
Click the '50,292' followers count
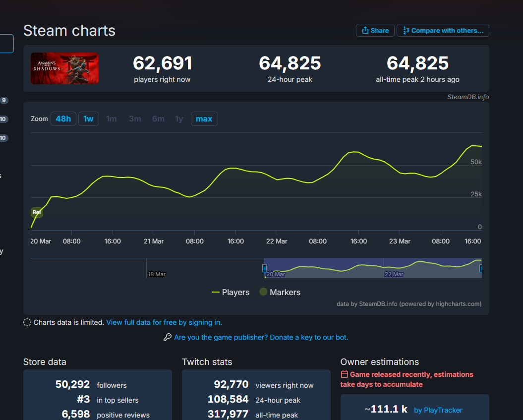[73, 384]
